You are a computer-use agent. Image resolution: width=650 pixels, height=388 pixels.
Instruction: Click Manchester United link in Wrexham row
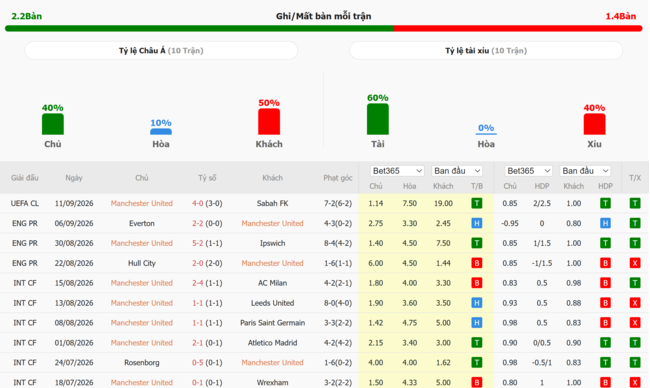[141, 383]
